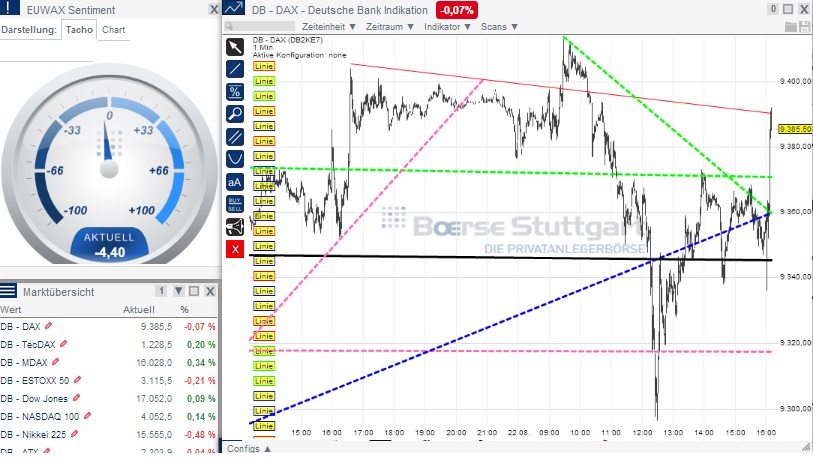Select the trend line drawing tool
The image size is (813, 461).
click(x=235, y=69)
